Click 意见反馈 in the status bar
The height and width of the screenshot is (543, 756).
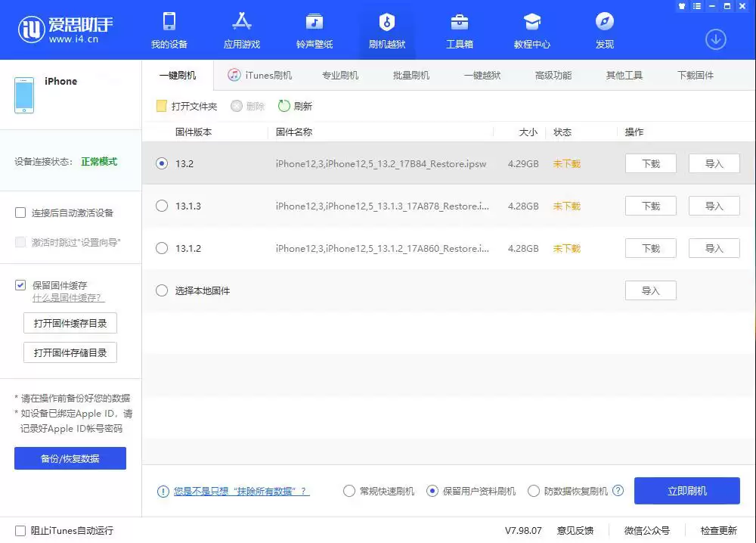coord(575,530)
